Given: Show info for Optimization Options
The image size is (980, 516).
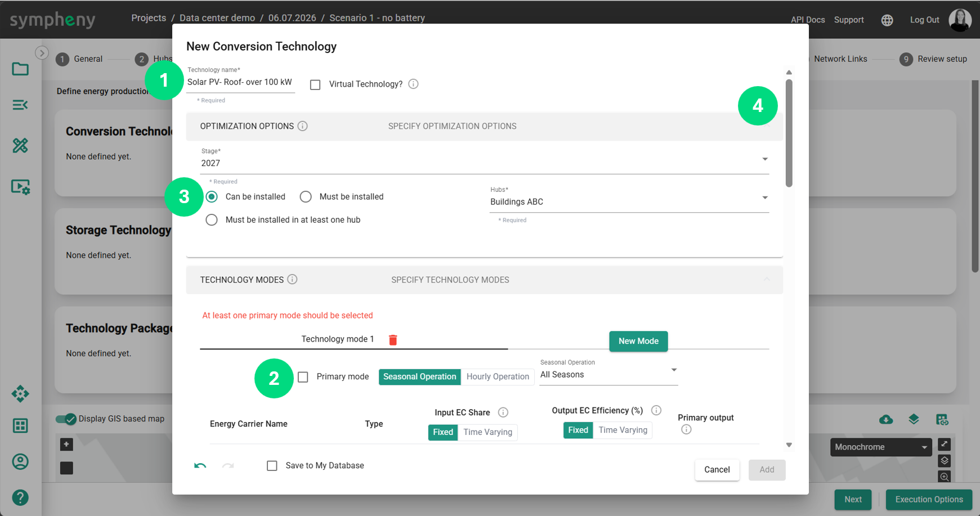Looking at the screenshot, I should tap(302, 126).
